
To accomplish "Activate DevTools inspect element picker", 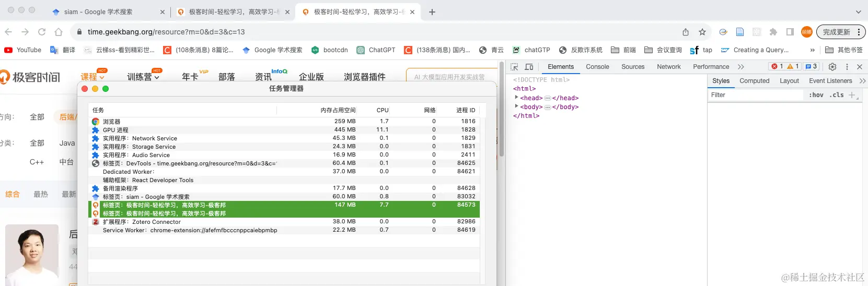I will coord(514,67).
